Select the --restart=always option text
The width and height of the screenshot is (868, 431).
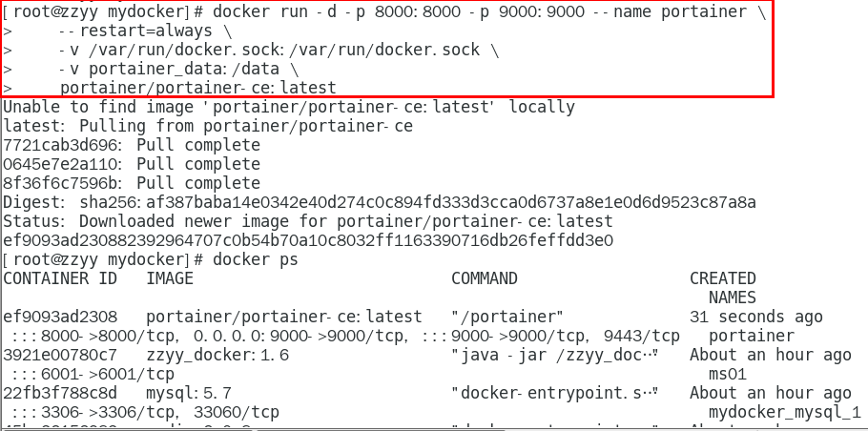[x=146, y=31]
